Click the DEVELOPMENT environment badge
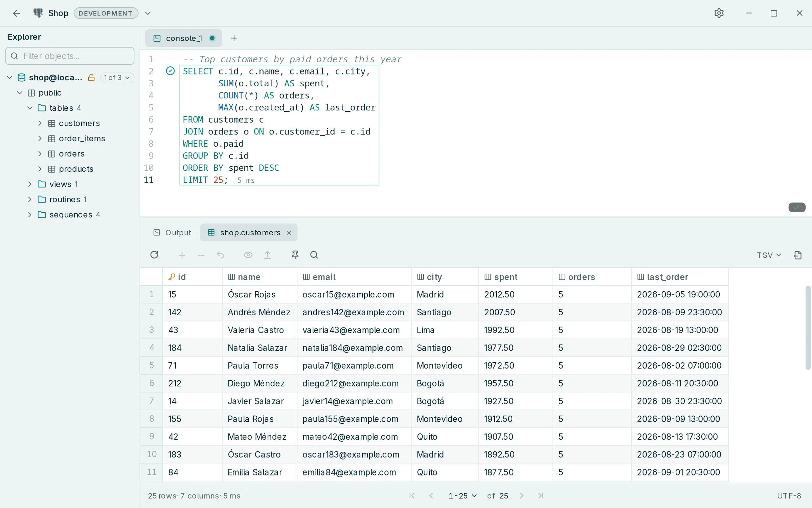The height and width of the screenshot is (508, 812). (106, 13)
